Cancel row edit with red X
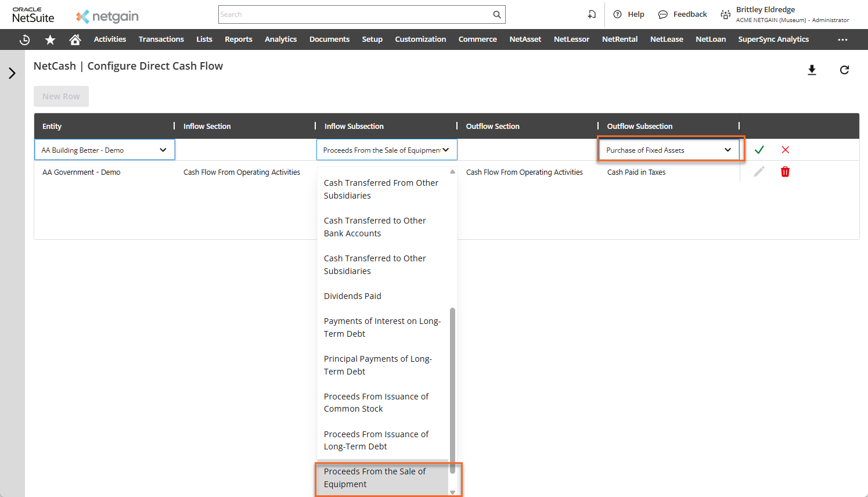The image size is (868, 497). [x=785, y=150]
